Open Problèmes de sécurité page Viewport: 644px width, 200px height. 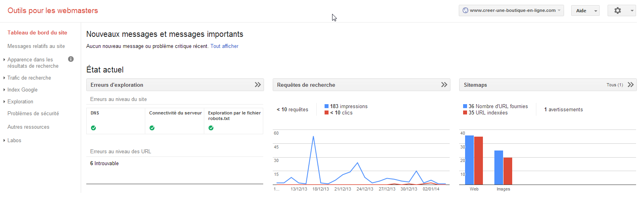33,114
